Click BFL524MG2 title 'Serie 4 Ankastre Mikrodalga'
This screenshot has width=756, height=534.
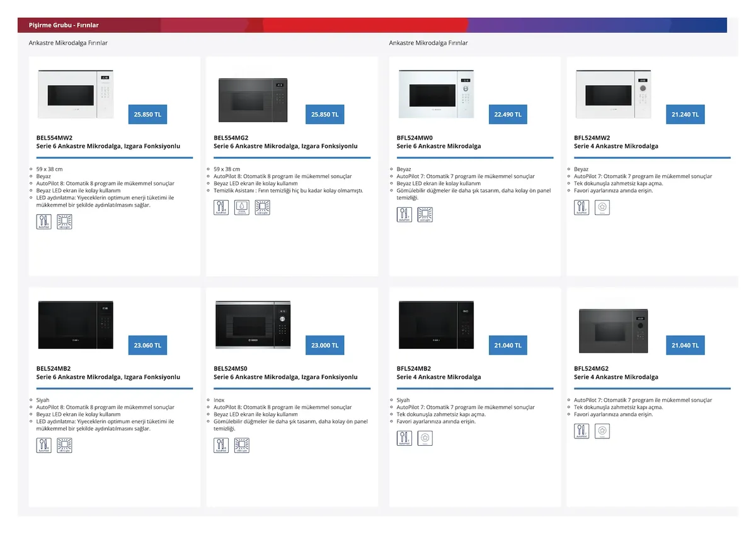pos(616,377)
